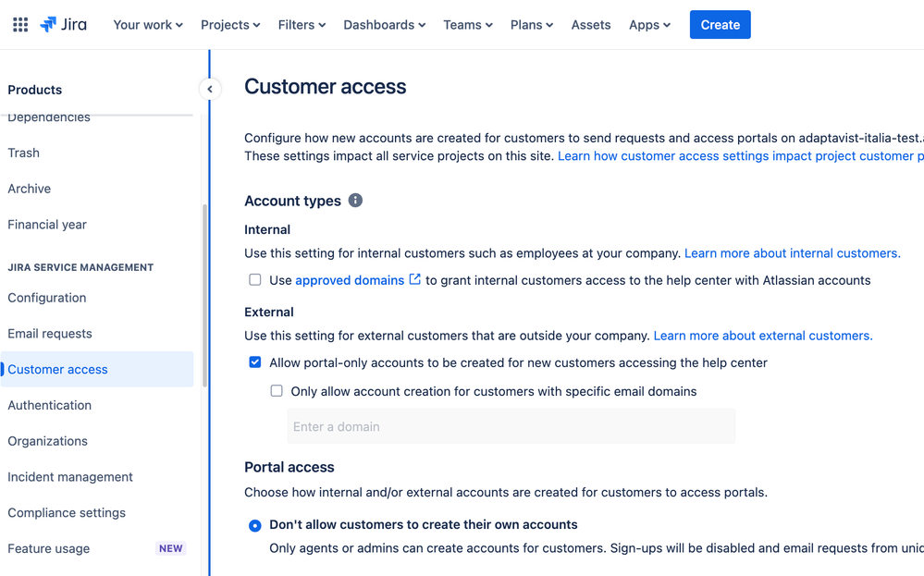Click the blue Create button
The image size is (924, 576).
pos(721,25)
